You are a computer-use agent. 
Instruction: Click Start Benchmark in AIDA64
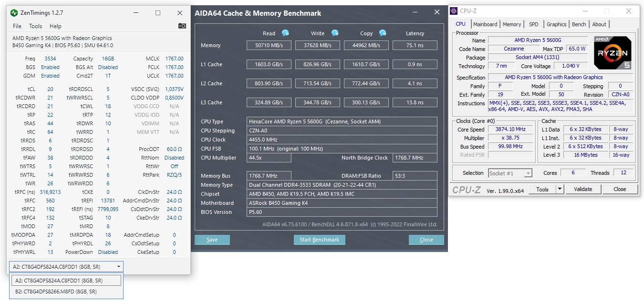(x=319, y=240)
